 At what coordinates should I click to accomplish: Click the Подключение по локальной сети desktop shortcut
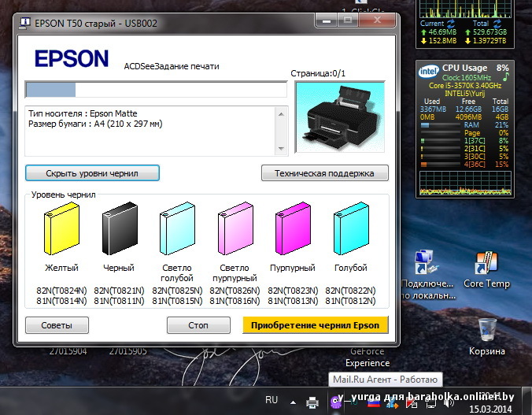pos(427,275)
